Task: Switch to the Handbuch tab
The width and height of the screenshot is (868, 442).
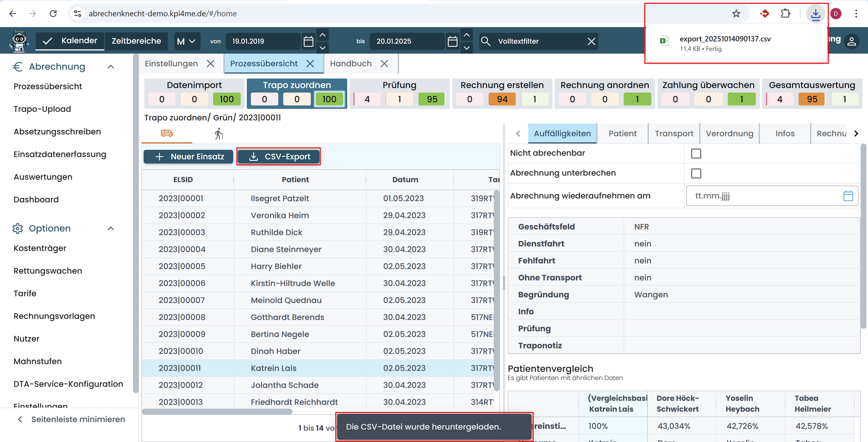Action: (x=351, y=63)
